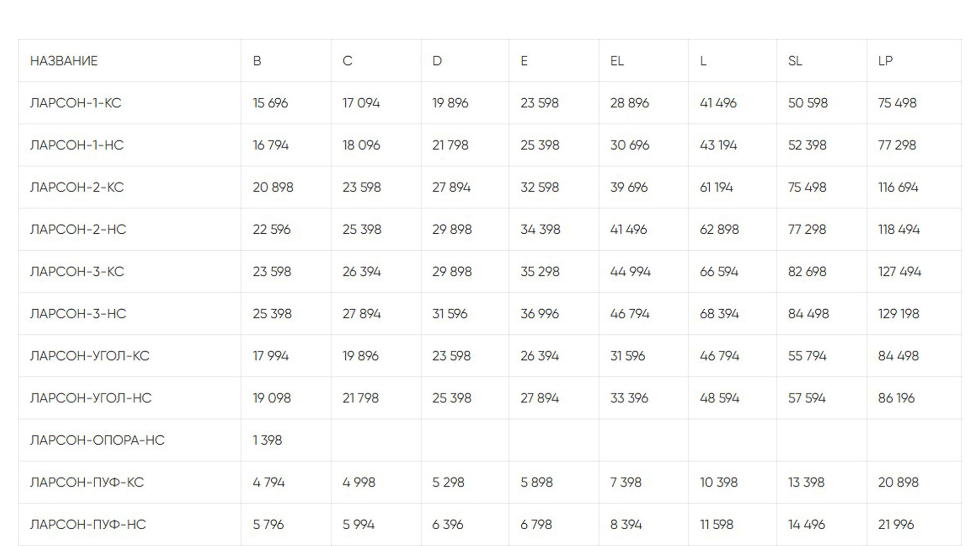Click the 129 198 price cell
The height and width of the screenshot is (546, 980).
pos(899,314)
